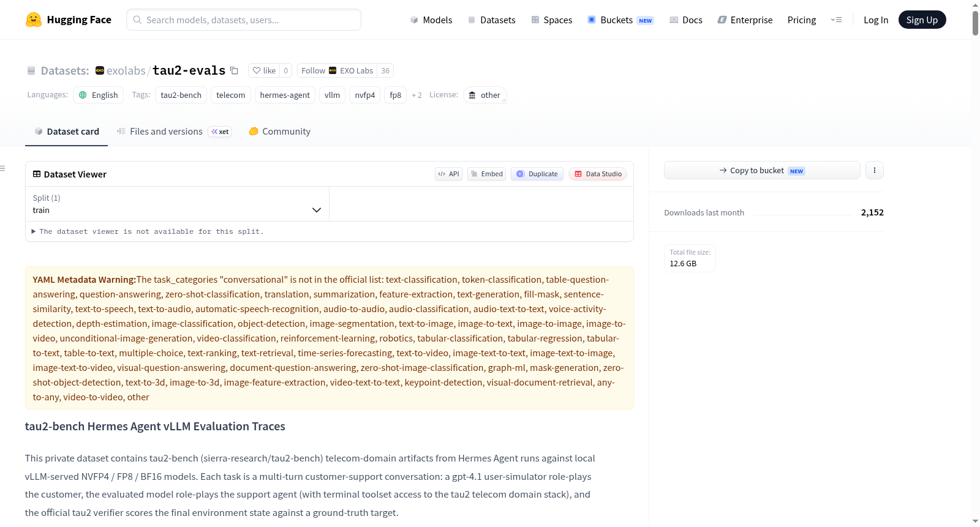This screenshot has height=527, width=980.
Task: Open Docs in the top navigation
Action: [x=686, y=20]
